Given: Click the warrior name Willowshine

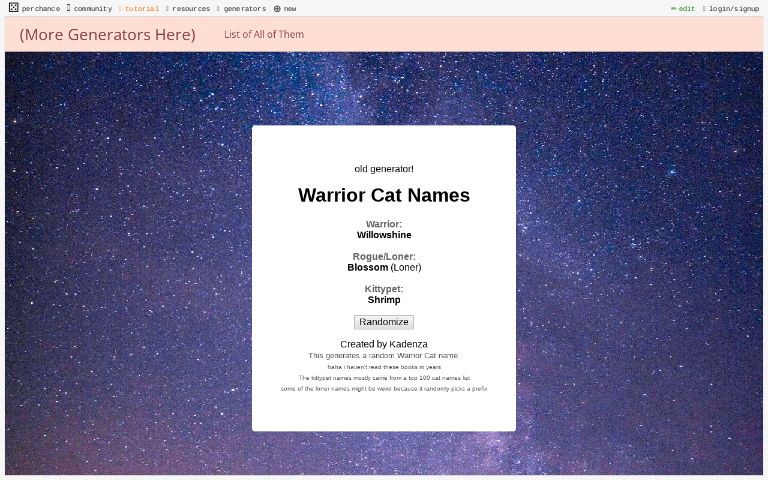Looking at the screenshot, I should (x=383, y=235).
